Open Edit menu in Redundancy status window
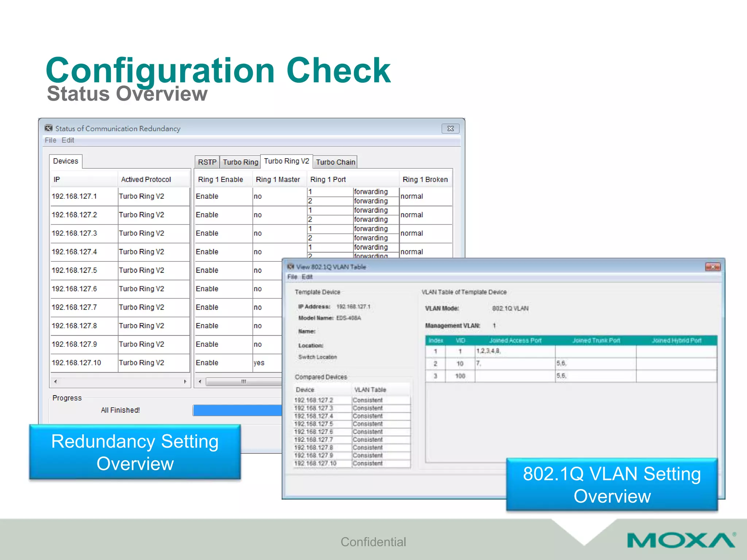This screenshot has height=560, width=747. (x=68, y=140)
